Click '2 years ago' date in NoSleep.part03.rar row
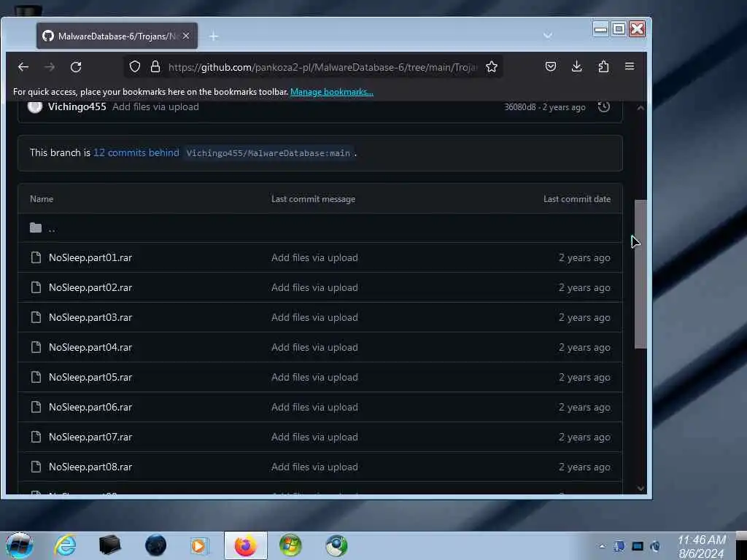The width and height of the screenshot is (747, 560). tap(584, 318)
